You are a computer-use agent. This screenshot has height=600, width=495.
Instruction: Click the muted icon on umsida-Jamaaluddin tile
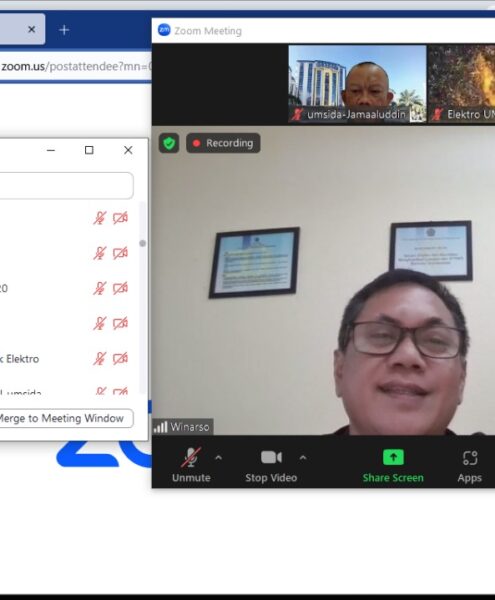[297, 114]
